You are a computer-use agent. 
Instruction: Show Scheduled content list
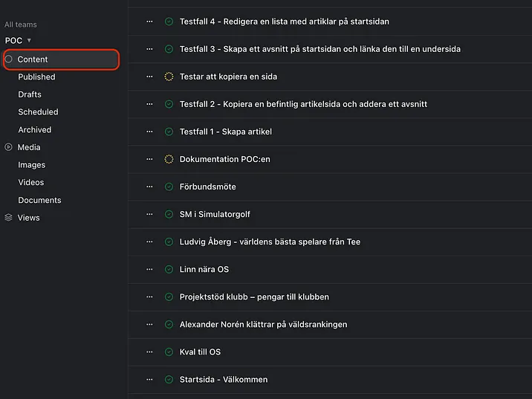pos(38,112)
